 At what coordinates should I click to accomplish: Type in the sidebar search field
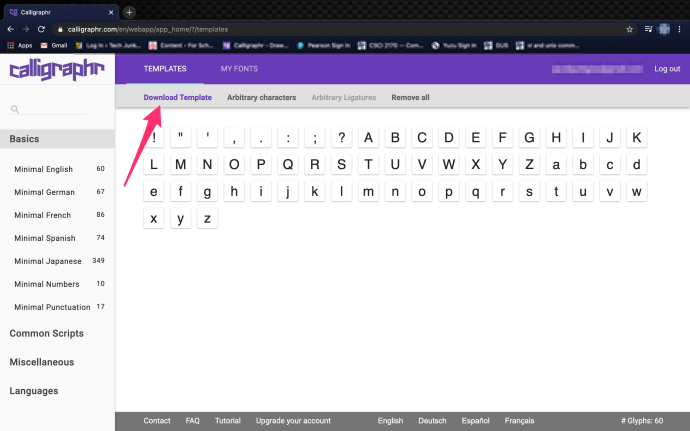[x=60, y=110]
